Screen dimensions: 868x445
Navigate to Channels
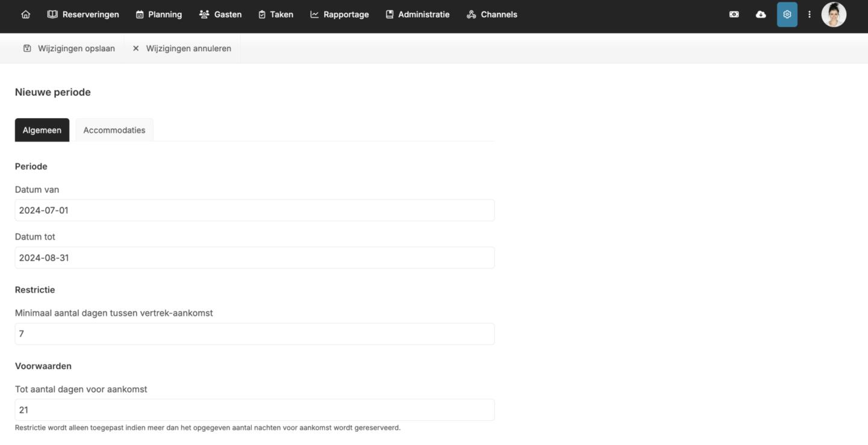pyautogui.click(x=492, y=14)
